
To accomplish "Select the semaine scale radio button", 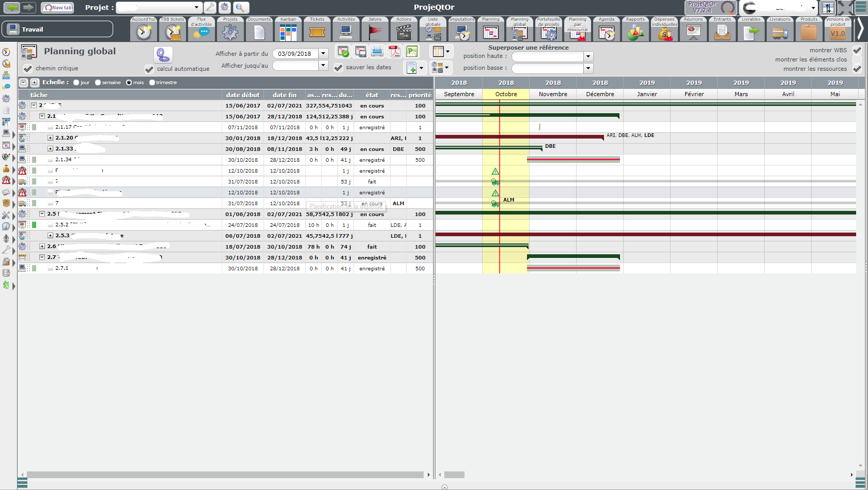I will [98, 83].
